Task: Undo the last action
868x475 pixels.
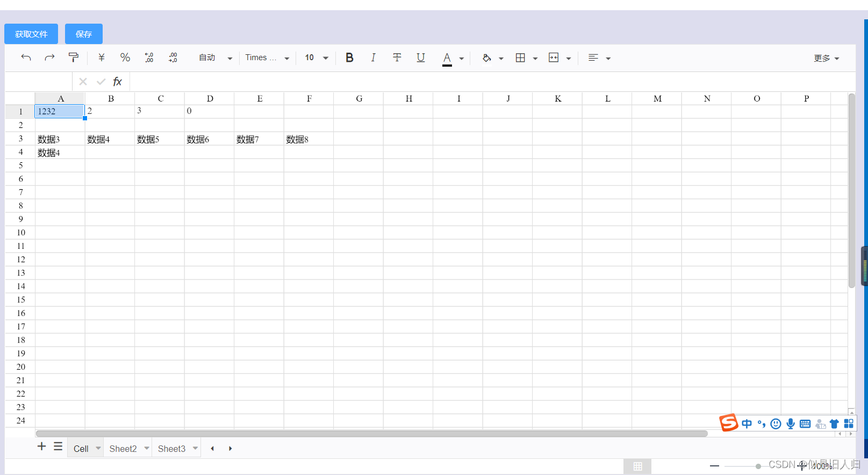Action: pyautogui.click(x=26, y=57)
